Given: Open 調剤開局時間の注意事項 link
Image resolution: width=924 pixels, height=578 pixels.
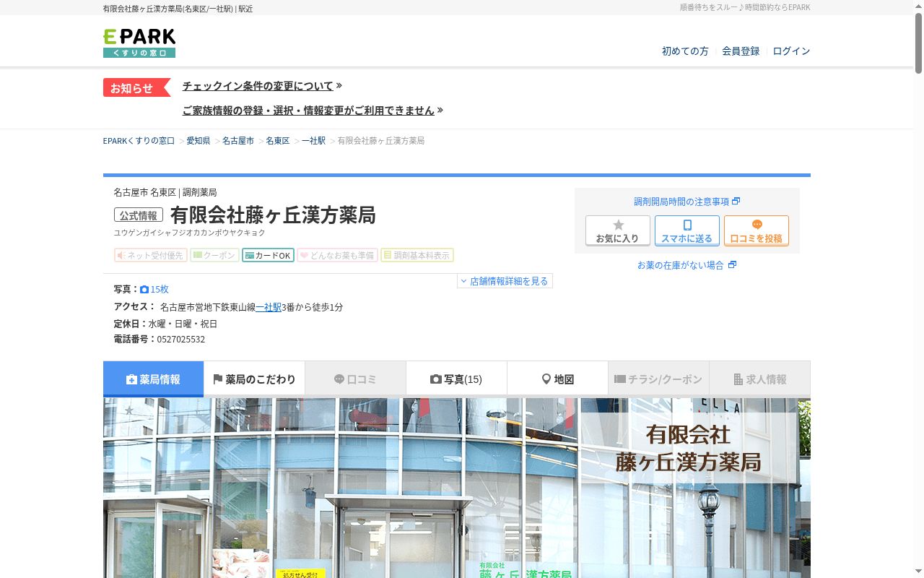Looking at the screenshot, I should [x=687, y=202].
